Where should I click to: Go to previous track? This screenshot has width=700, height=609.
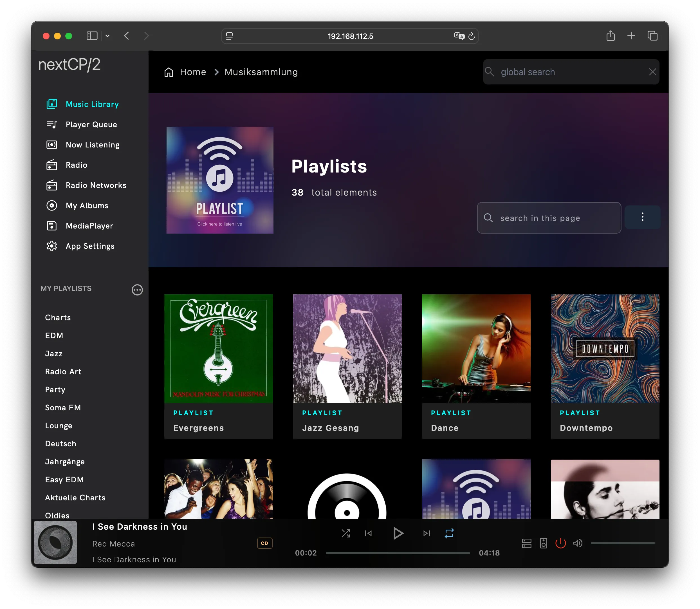[x=368, y=533]
